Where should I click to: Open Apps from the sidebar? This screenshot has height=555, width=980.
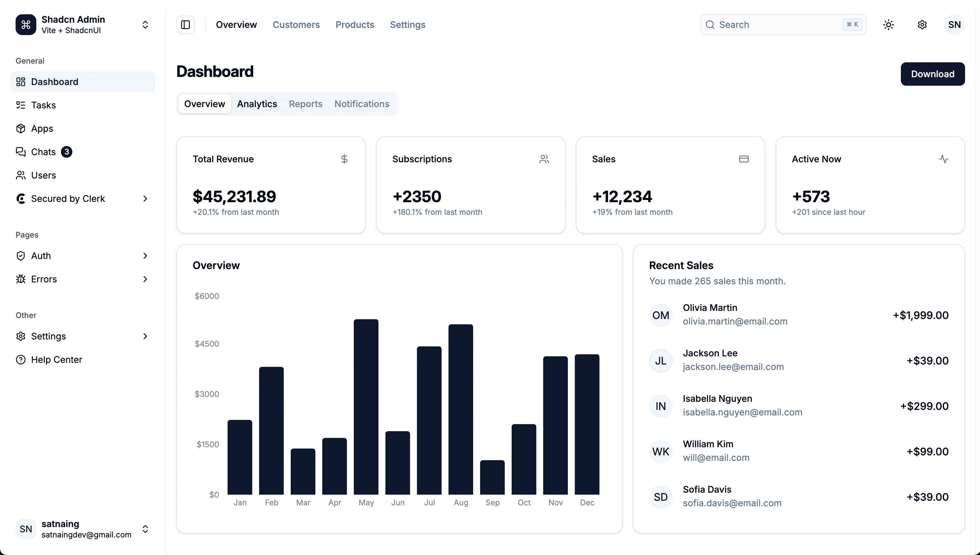[83, 129]
